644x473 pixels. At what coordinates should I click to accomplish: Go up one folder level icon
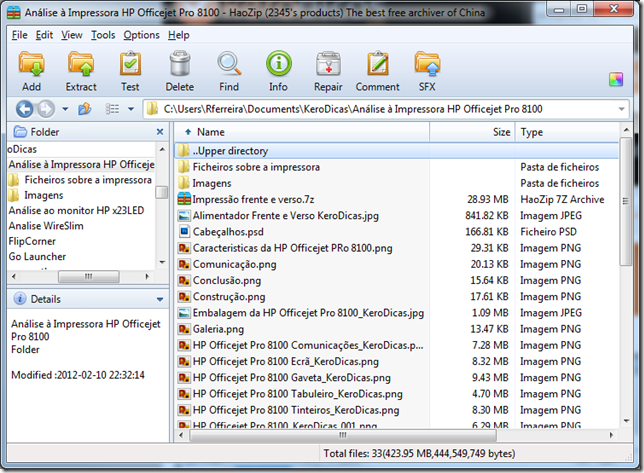point(85,109)
